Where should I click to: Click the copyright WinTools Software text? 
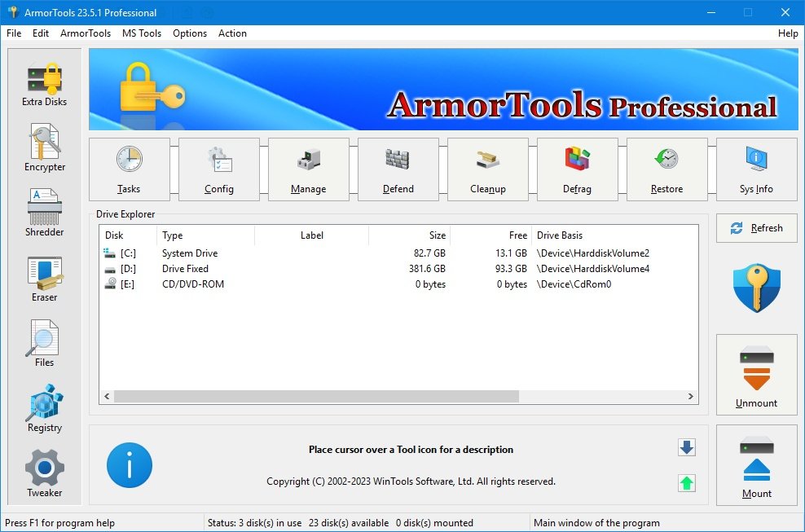pos(411,481)
